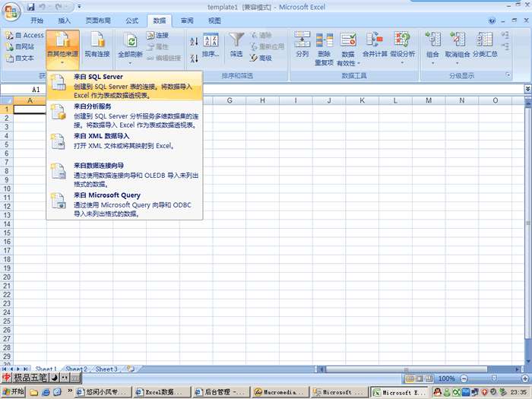Click Ungroup (取消组合) icon
The height and width of the screenshot is (399, 532).
click(x=457, y=40)
